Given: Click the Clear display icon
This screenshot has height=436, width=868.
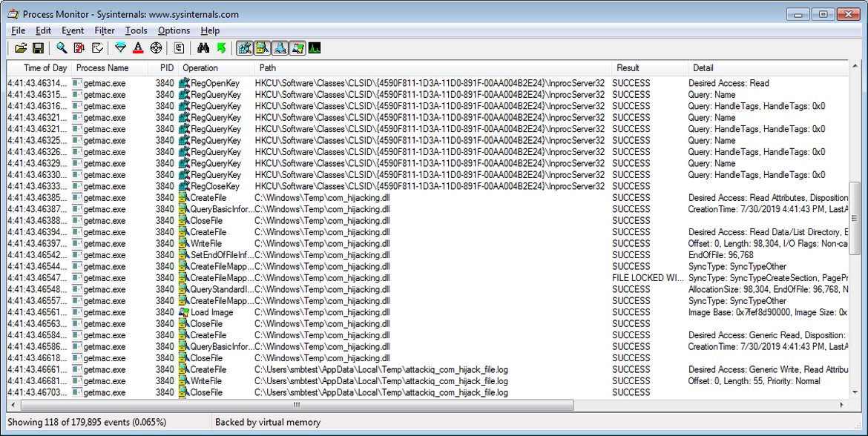Looking at the screenshot, I should pyautogui.click(x=97, y=48).
